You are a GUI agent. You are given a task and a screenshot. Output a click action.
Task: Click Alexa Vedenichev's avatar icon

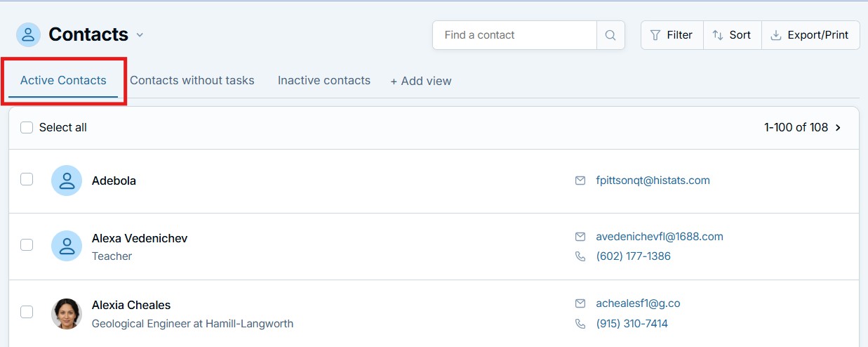(67, 246)
